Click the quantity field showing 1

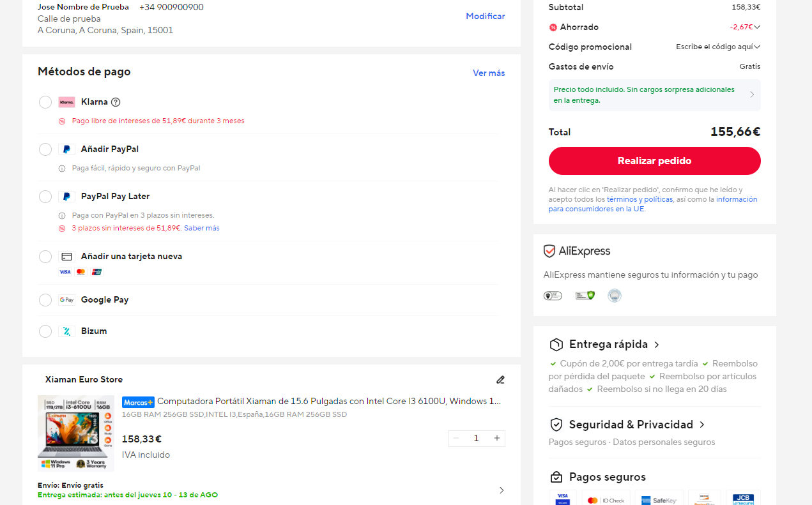[x=476, y=438]
